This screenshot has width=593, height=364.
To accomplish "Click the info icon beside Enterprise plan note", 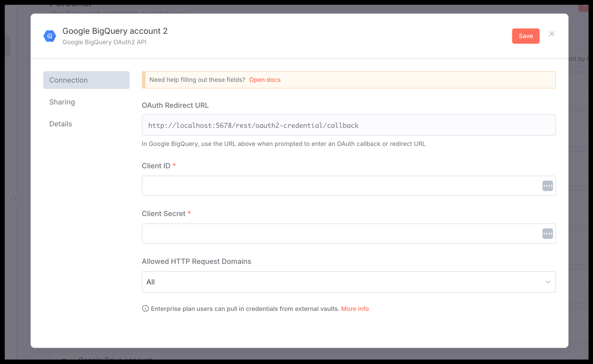I will (x=145, y=309).
